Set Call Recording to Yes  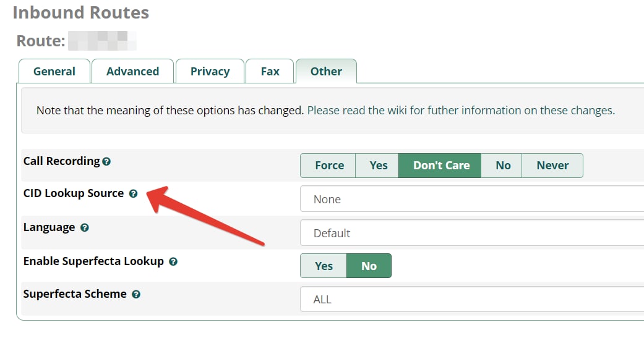(378, 166)
